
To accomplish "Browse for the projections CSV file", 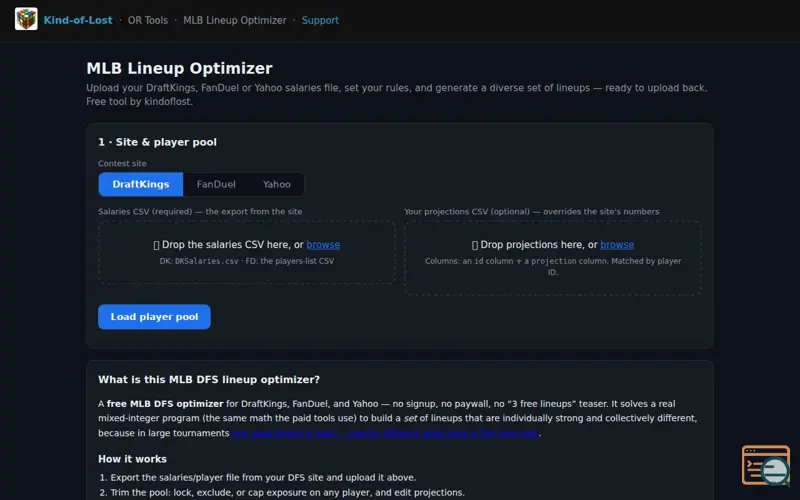I will 617,245.
